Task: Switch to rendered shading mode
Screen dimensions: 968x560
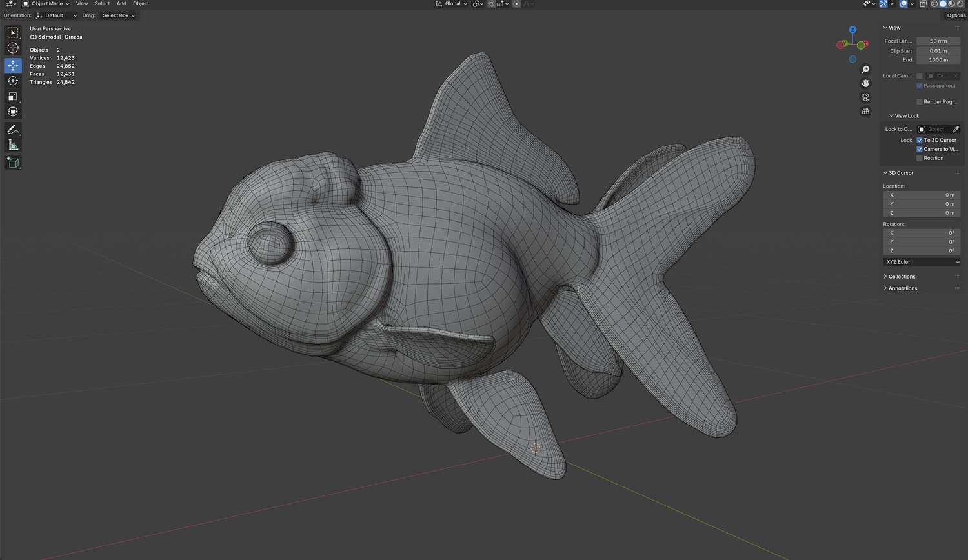Action: pos(960,4)
